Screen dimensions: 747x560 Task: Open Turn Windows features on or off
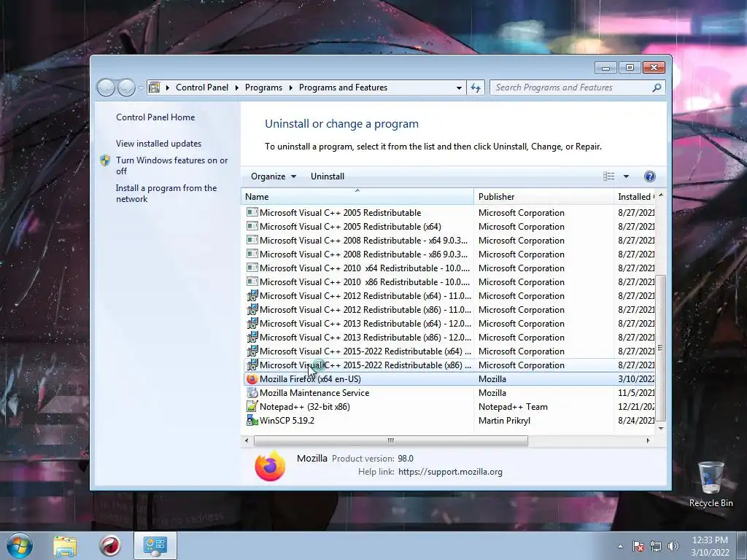(x=172, y=166)
